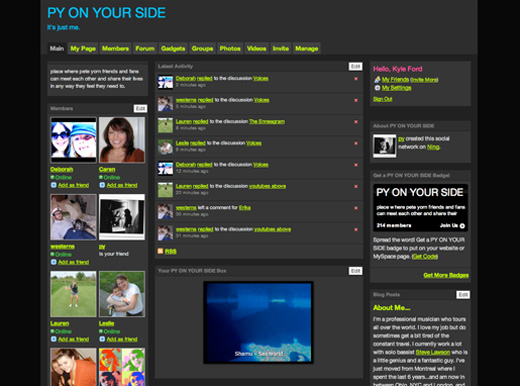This screenshot has width=520, height=386.
Task: Open the Get Code link for the badge
Action: [x=425, y=256]
